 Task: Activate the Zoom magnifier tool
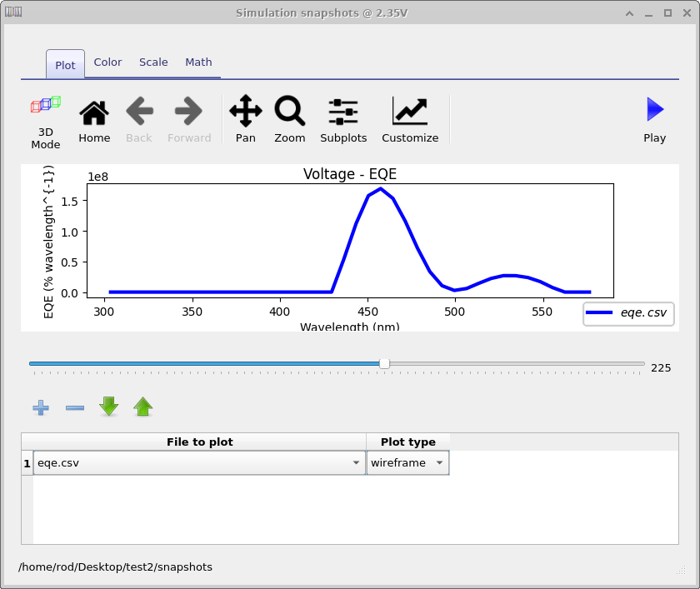290,120
